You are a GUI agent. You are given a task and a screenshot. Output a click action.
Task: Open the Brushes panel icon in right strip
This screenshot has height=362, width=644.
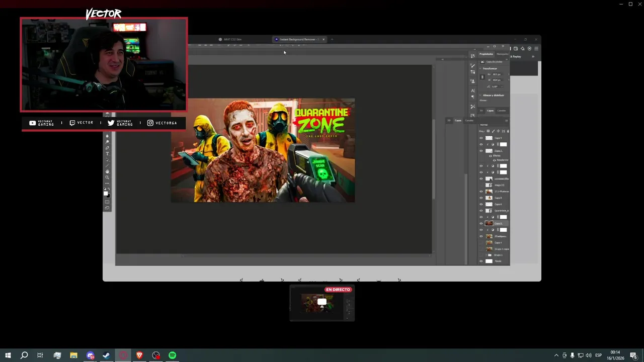[473, 65]
